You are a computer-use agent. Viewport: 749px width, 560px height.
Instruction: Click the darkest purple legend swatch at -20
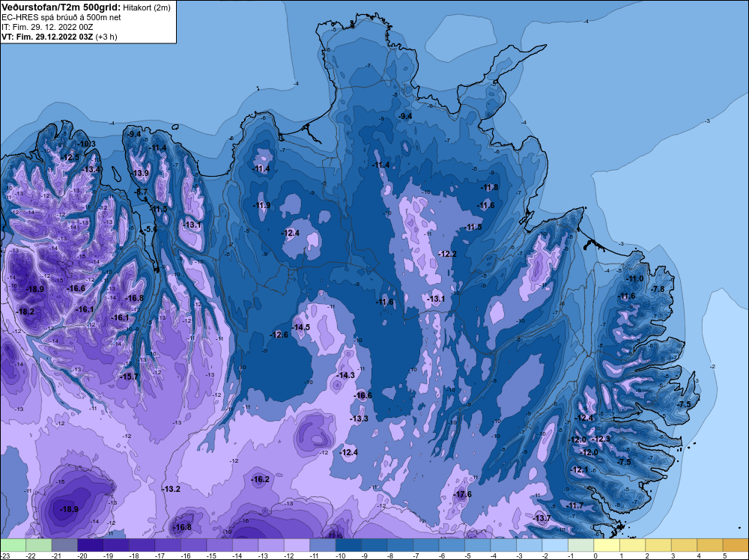pos(91,545)
